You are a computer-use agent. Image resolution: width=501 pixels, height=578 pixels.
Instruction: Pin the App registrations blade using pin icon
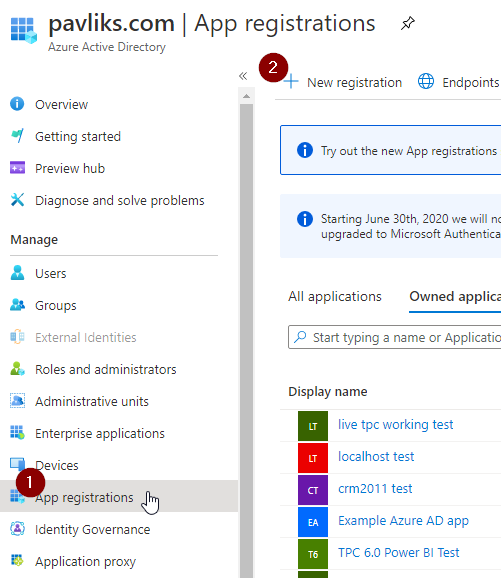pos(408,23)
